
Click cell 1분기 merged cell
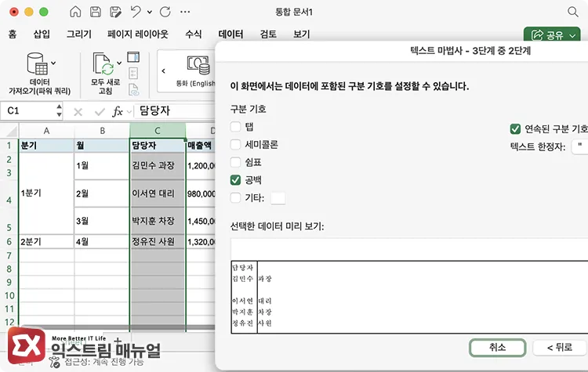(x=46, y=193)
